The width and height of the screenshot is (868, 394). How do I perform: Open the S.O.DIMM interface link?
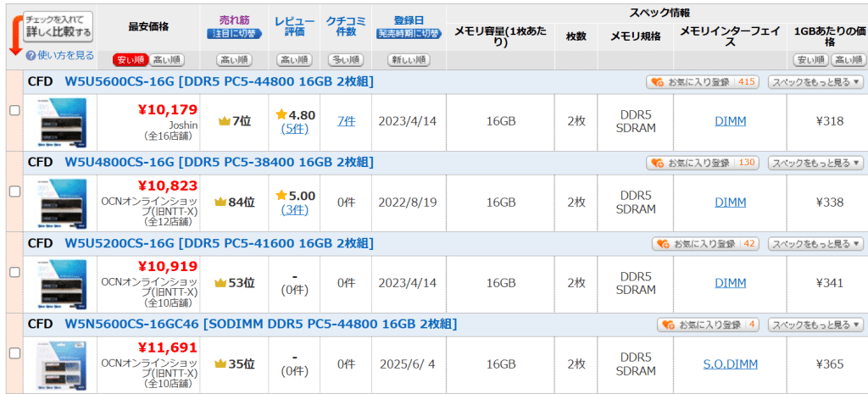click(730, 364)
